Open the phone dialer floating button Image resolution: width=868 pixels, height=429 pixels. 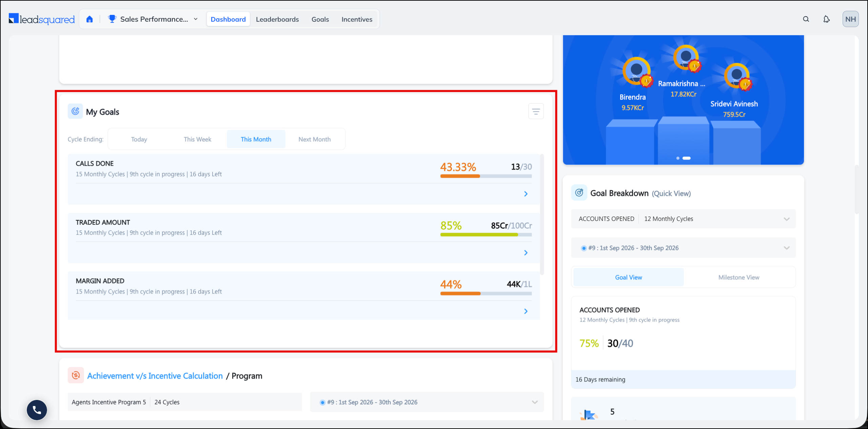click(37, 410)
